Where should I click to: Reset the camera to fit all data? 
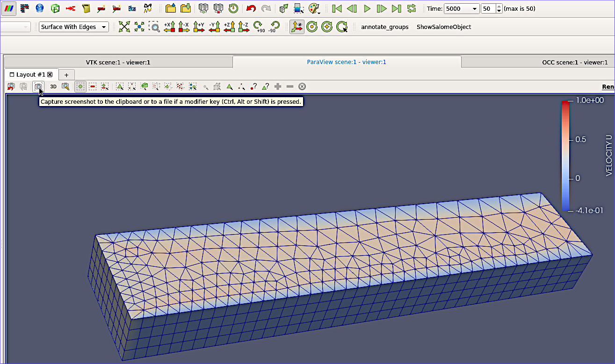(124, 27)
